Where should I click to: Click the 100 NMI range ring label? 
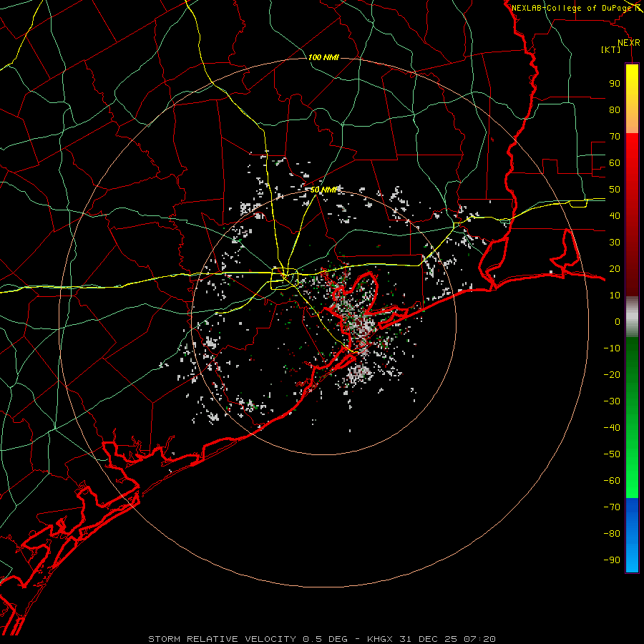(323, 57)
